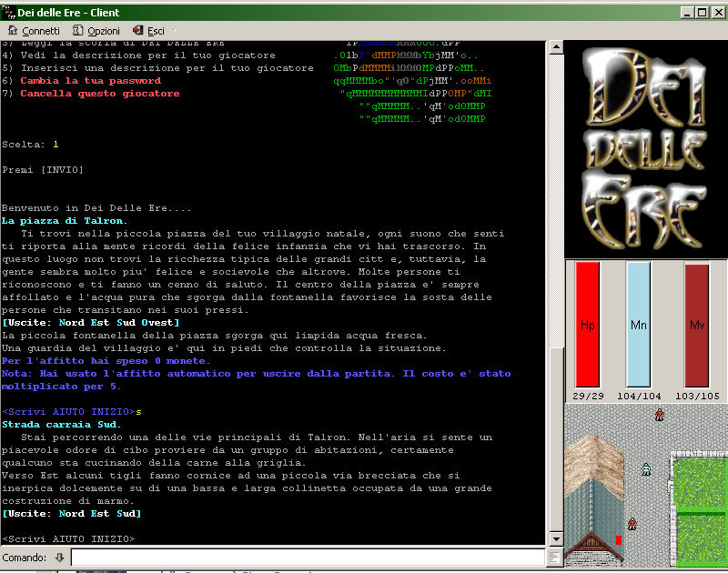The width and height of the screenshot is (728, 573).
Task: Click the application icon in title bar
Action: click(x=8, y=12)
